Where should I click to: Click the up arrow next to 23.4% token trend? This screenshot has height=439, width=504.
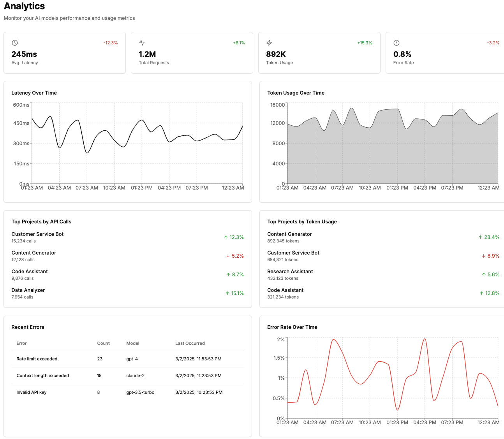click(x=480, y=237)
